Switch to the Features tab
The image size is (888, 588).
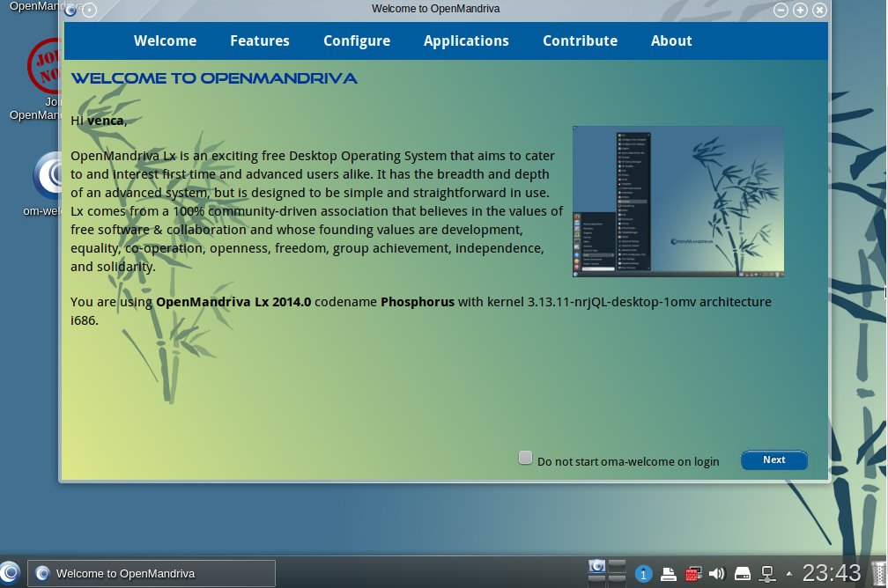[259, 40]
